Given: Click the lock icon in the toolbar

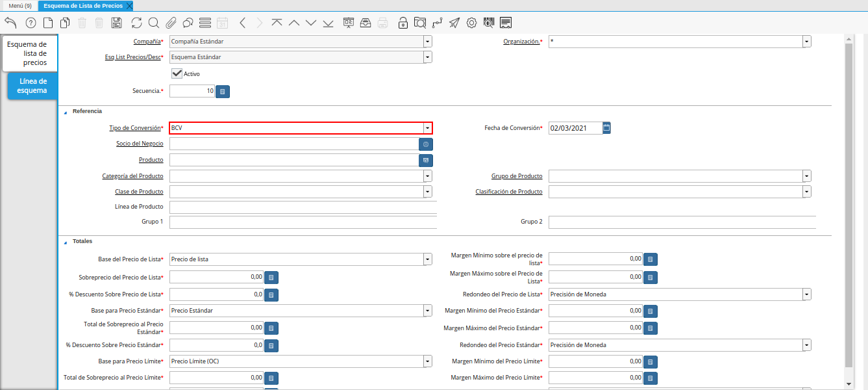Looking at the screenshot, I should pos(403,23).
